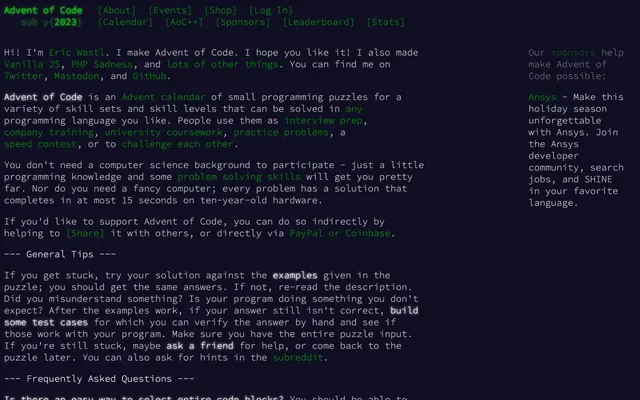Go to the Events menu item
The height and width of the screenshot is (400, 640).
coord(170,10)
